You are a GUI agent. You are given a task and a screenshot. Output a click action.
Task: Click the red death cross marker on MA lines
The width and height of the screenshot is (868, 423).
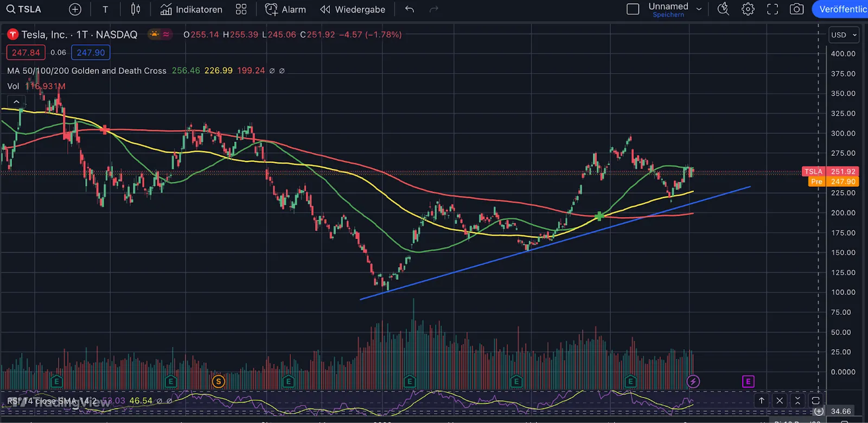click(x=105, y=130)
